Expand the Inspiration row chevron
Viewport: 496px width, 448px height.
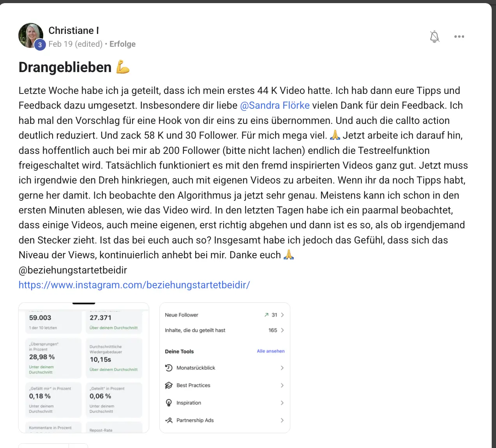coord(282,403)
